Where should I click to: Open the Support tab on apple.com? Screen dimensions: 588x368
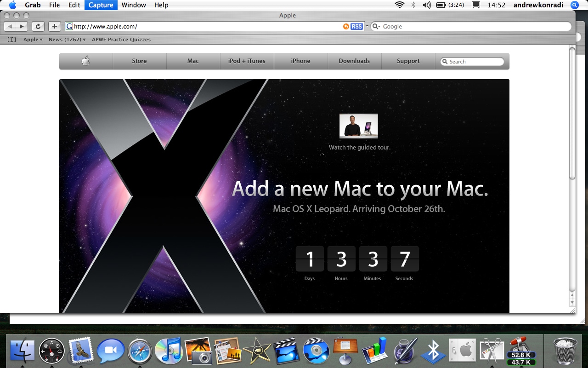pyautogui.click(x=408, y=61)
